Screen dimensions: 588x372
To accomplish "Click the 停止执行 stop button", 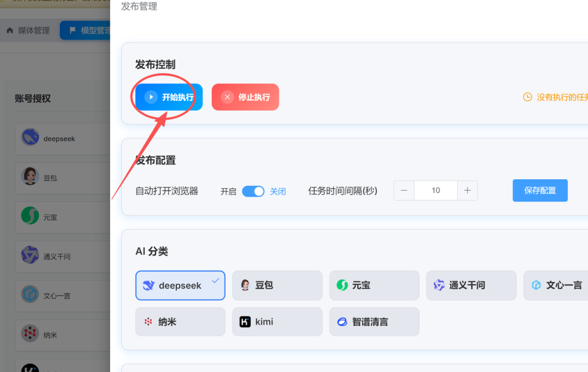I will coord(245,97).
